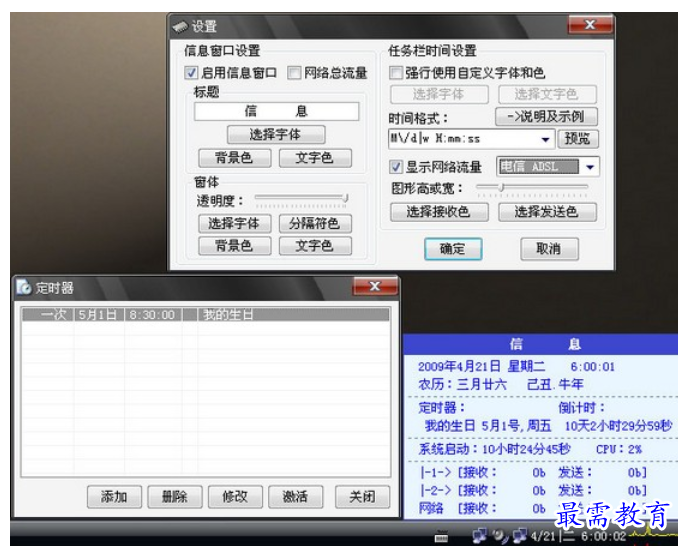Click the 选择发送色 button
The width and height of the screenshot is (678, 546).
click(x=547, y=212)
